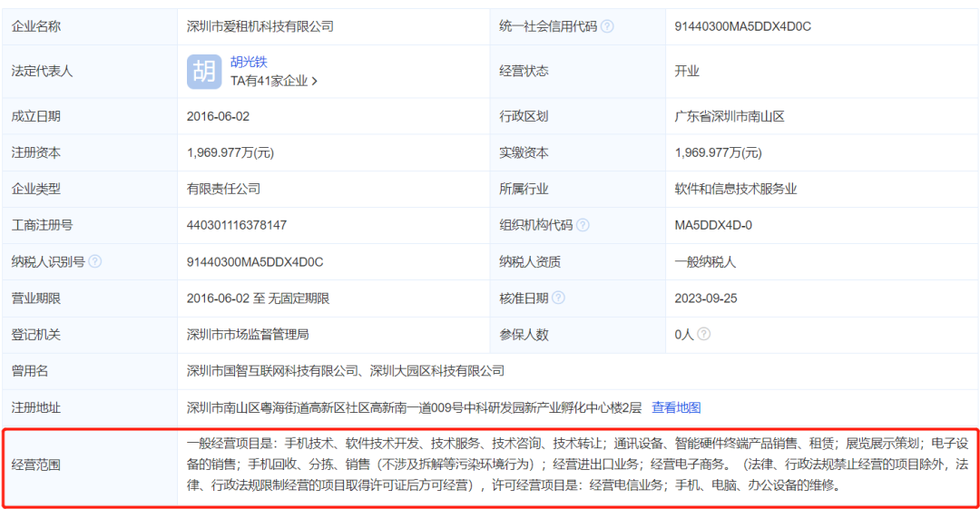980x509 pixels.
Task: Click industry value 软件和信息技术服务业
Action: click(735, 189)
